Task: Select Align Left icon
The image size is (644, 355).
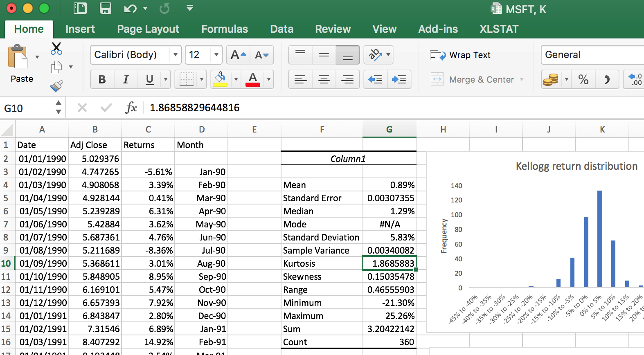Action: point(300,79)
